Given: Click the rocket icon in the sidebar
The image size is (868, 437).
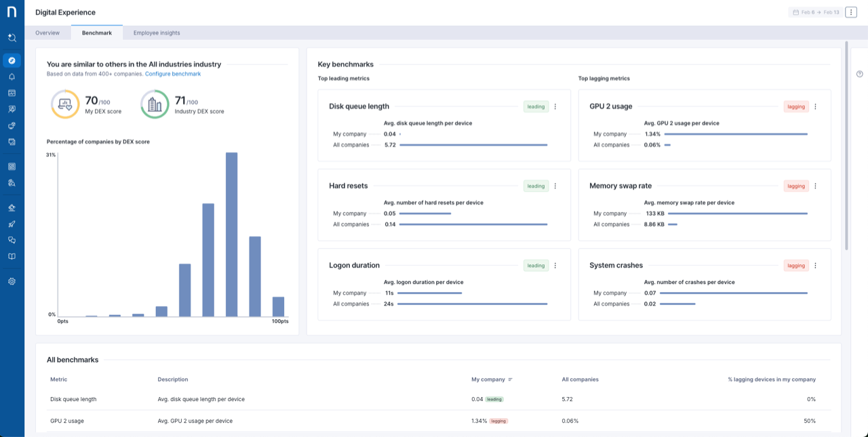Looking at the screenshot, I should tap(12, 224).
